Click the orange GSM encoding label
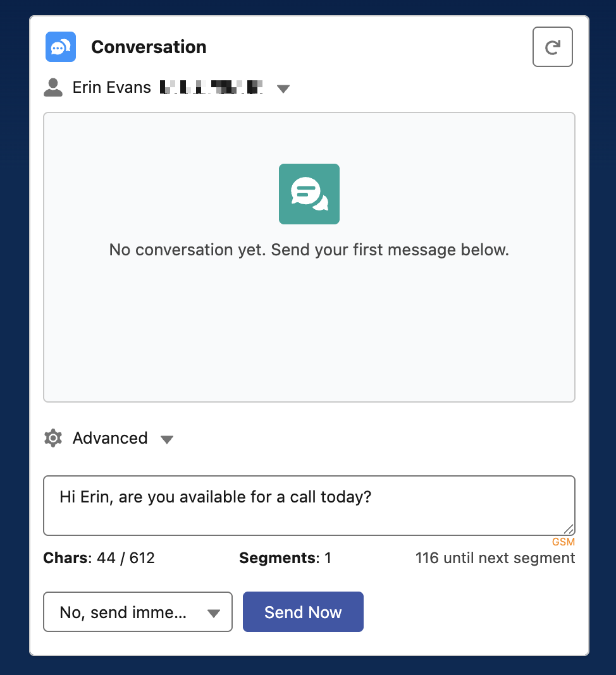Viewport: 616px width, 675px height. pos(563,542)
